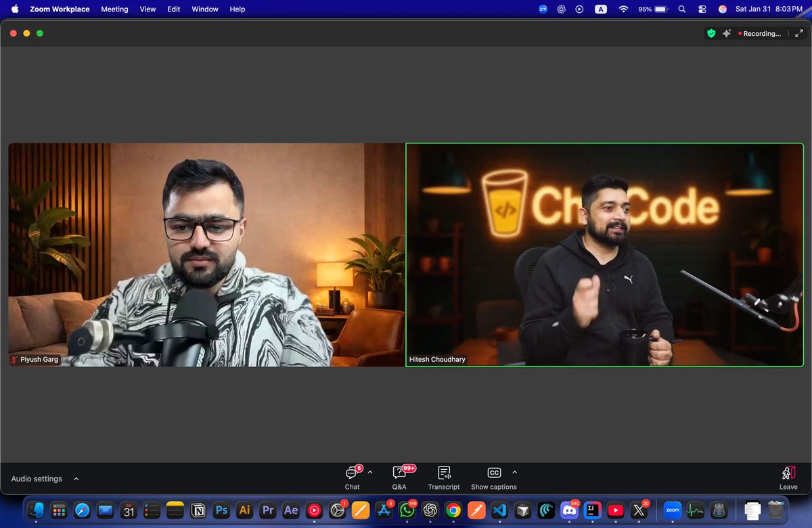Click the 95% battery indicator

pyautogui.click(x=653, y=9)
